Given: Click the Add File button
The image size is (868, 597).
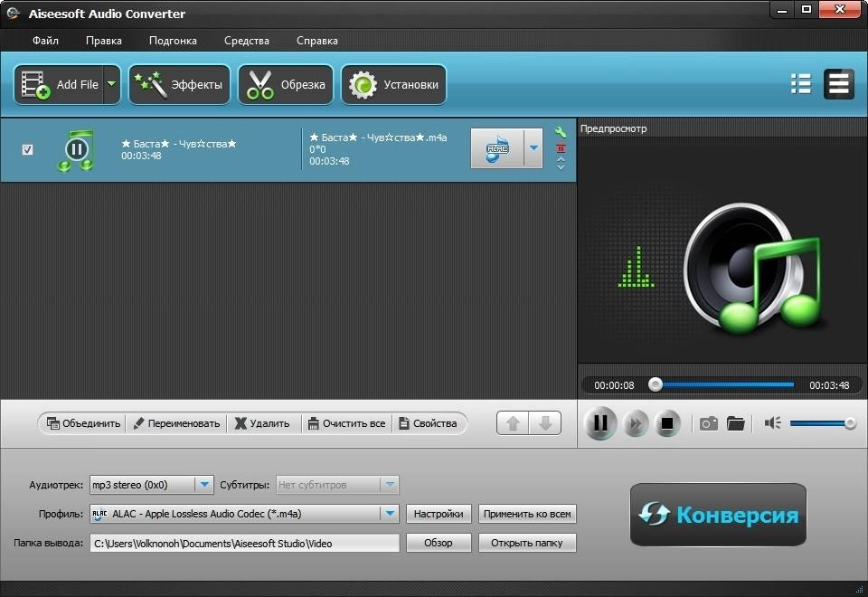Looking at the screenshot, I should 59,85.
